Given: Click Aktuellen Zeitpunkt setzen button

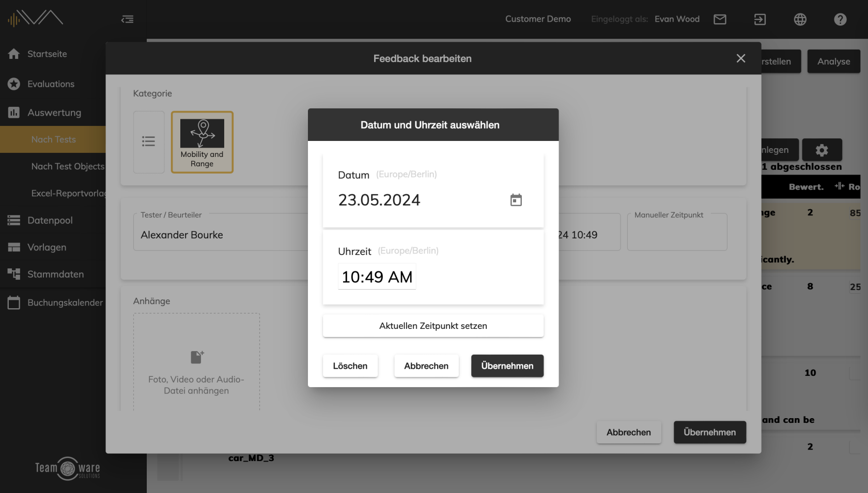Looking at the screenshot, I should click(x=433, y=326).
